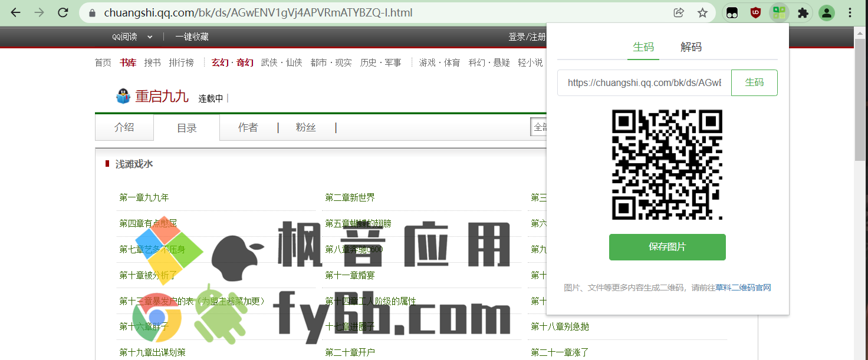The image size is (868, 360).
Task: Switch to the 作者 tab
Action: [x=248, y=127]
